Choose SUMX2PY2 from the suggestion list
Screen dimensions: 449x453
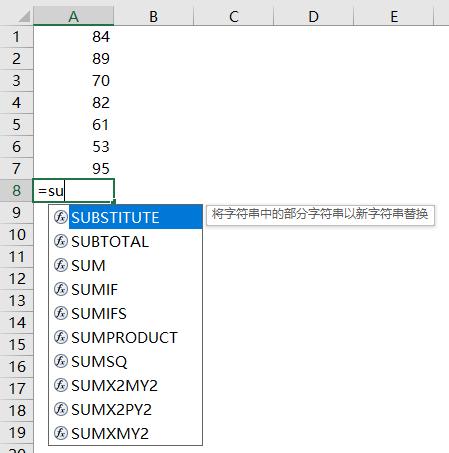tap(125, 410)
